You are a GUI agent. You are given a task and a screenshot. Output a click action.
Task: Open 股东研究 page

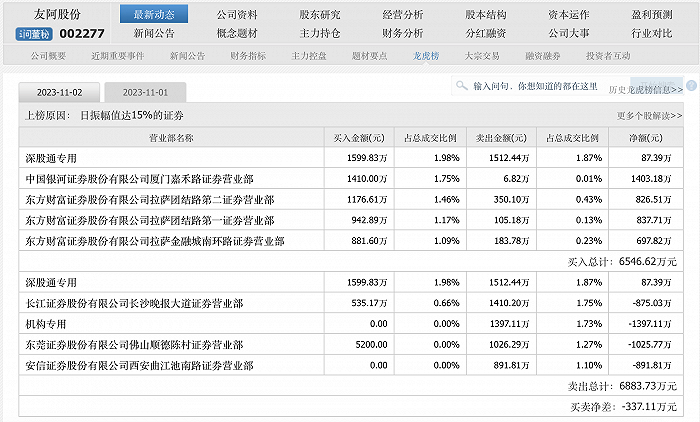point(319,15)
